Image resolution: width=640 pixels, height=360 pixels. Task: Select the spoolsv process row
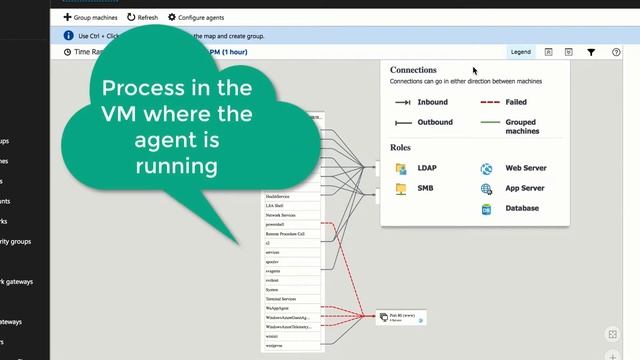click(x=292, y=262)
